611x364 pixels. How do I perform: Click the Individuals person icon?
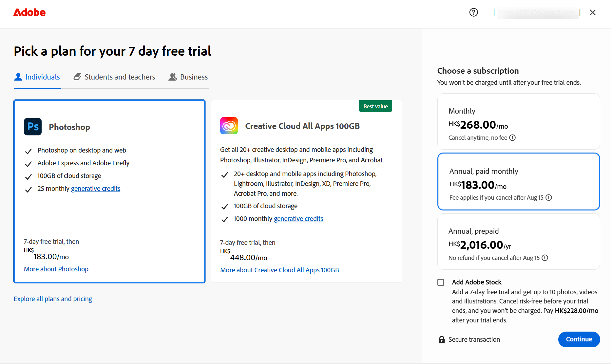(18, 77)
